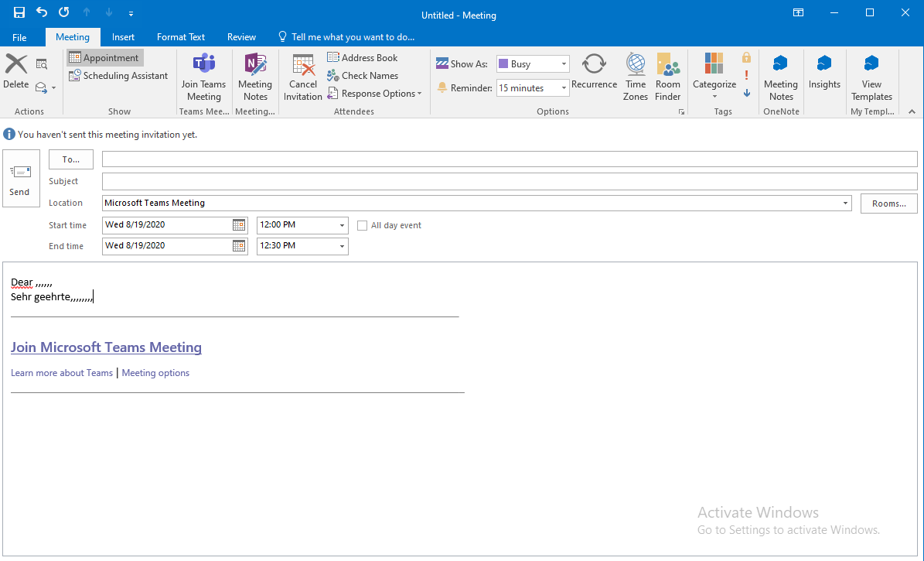
Task: Click the To... button
Action: (70, 159)
